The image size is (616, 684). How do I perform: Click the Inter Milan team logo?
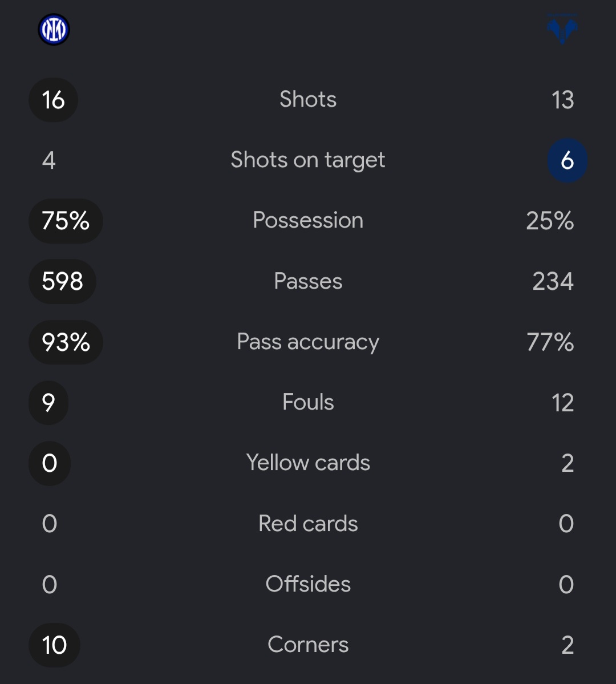click(54, 30)
